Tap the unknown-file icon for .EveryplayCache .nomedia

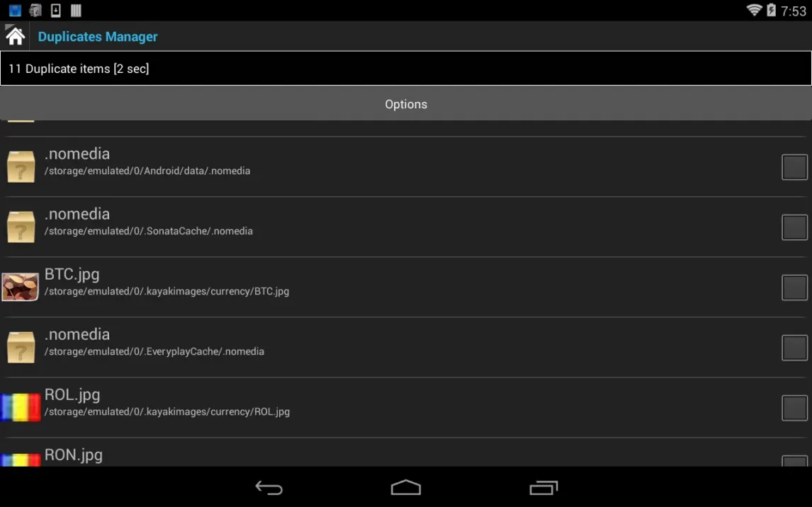21,347
